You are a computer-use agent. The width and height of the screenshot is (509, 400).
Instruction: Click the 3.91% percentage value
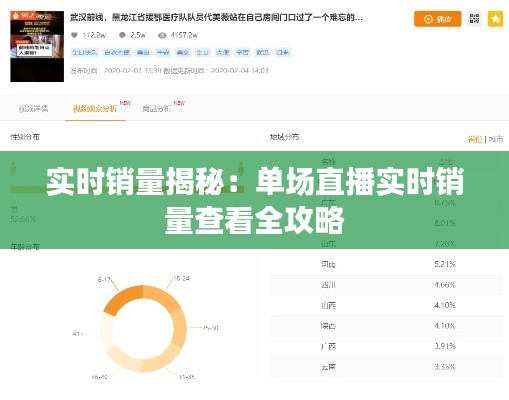point(445,346)
